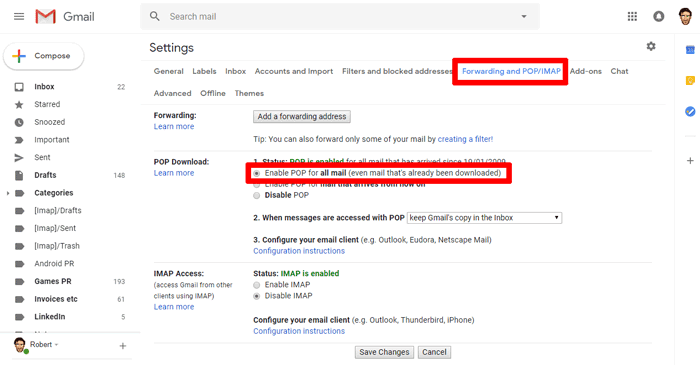The width and height of the screenshot is (700, 365).
Task: Switch to the Offline tab
Action: click(x=212, y=93)
